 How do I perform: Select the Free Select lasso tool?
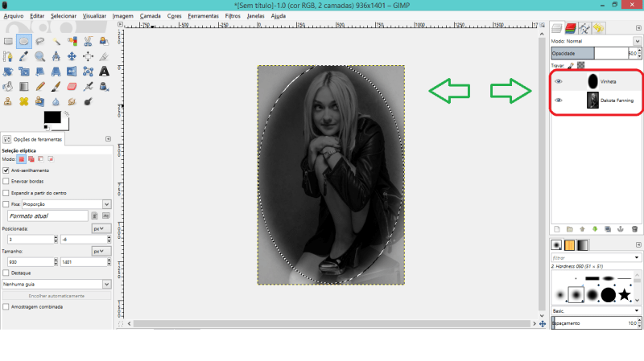pyautogui.click(x=39, y=40)
